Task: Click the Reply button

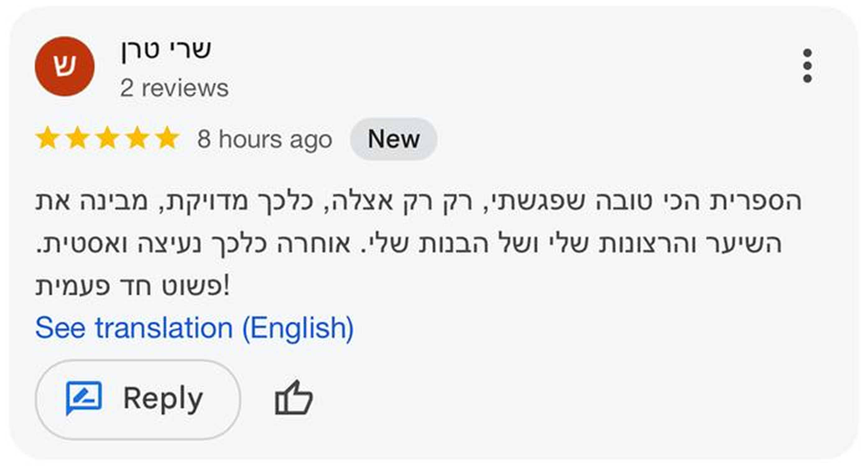Action: click(138, 399)
